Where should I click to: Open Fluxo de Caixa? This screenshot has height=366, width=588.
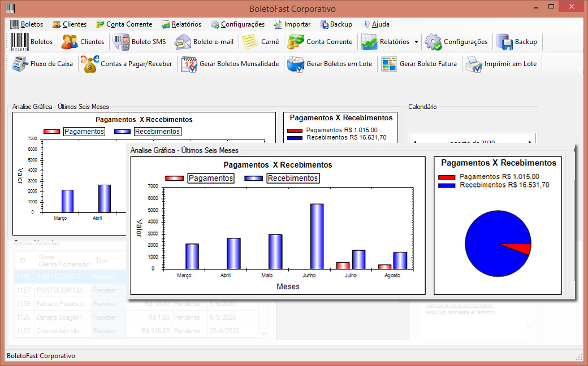pyautogui.click(x=42, y=64)
